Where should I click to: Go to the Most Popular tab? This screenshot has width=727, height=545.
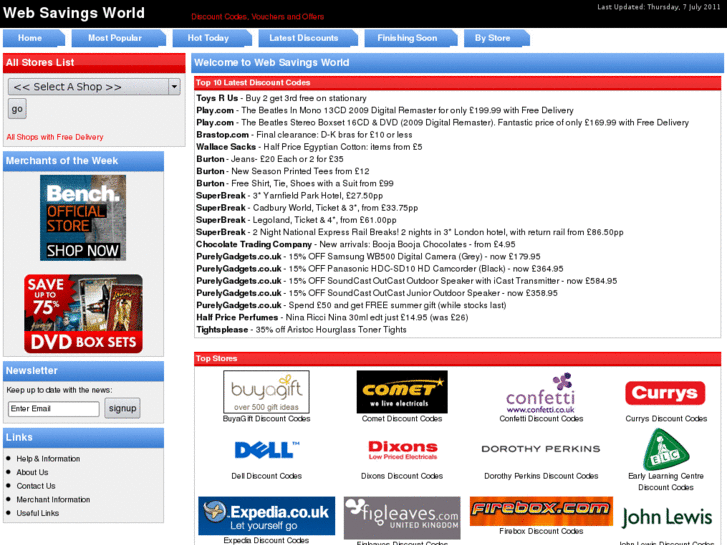point(118,38)
